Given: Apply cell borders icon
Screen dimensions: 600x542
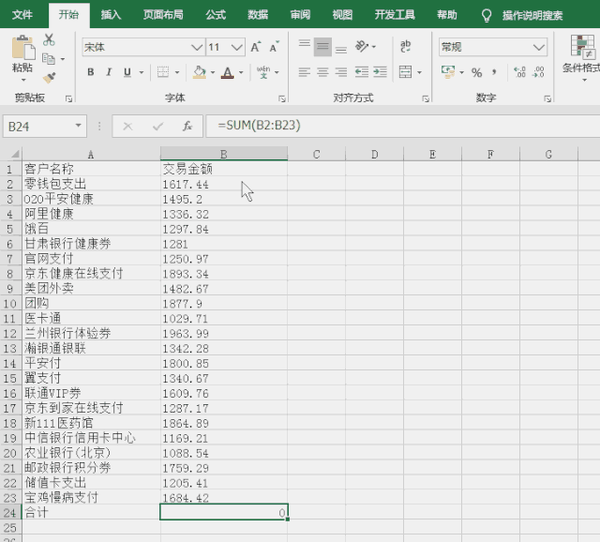Looking at the screenshot, I should pyautogui.click(x=163, y=72).
